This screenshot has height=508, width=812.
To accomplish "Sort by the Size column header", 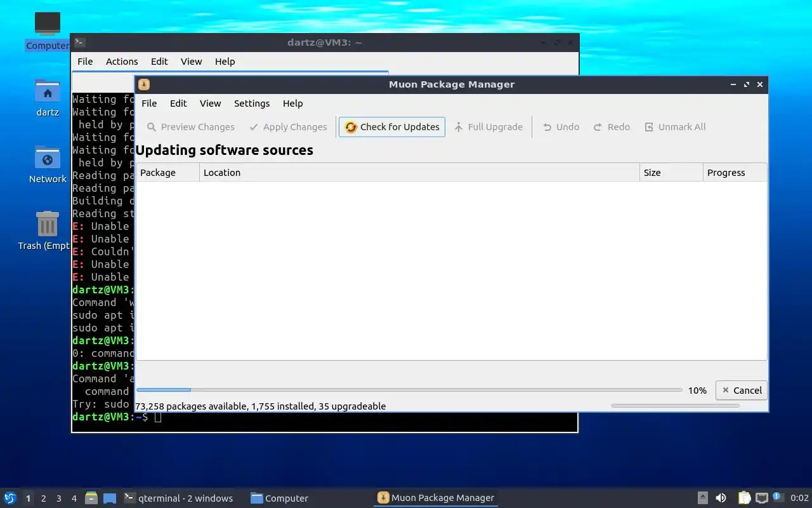I will tap(671, 173).
